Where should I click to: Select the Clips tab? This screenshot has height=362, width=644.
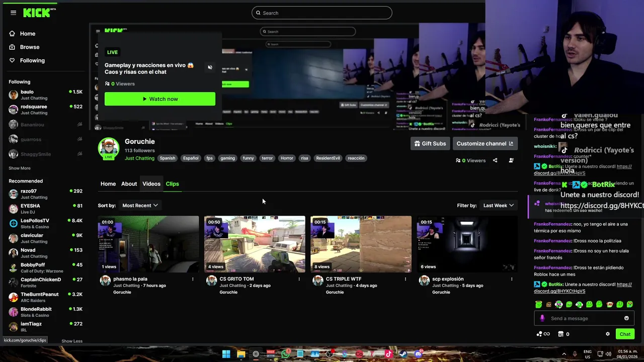pos(172,184)
